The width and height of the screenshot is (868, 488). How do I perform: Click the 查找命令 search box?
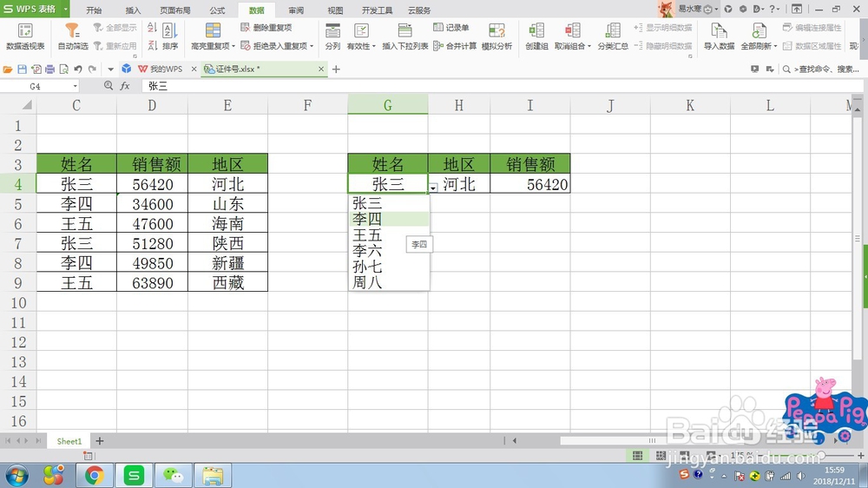point(821,69)
